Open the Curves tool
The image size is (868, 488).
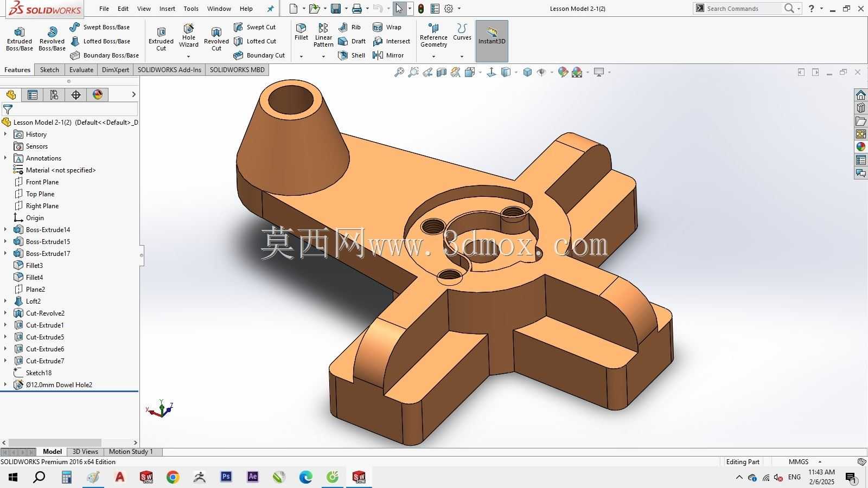[462, 32]
